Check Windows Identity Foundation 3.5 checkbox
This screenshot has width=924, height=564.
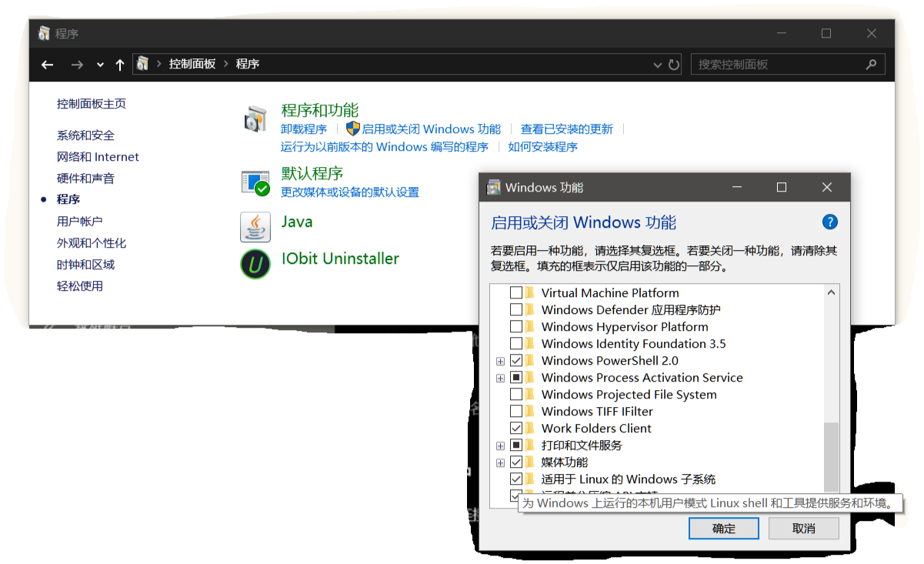pyautogui.click(x=516, y=344)
